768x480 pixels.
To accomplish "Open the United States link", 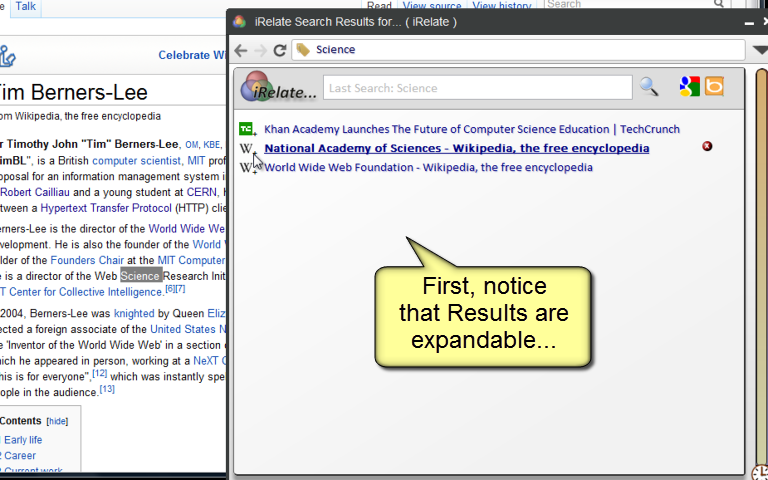I will (x=183, y=329).
